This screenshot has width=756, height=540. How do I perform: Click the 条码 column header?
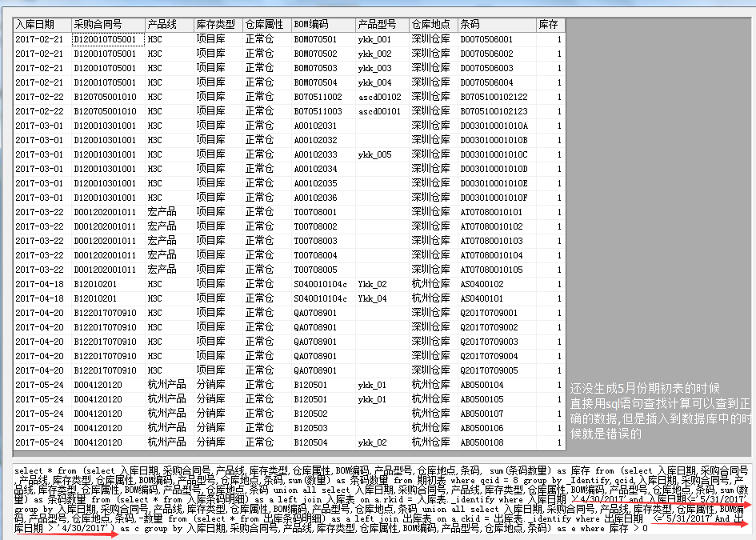[497, 25]
